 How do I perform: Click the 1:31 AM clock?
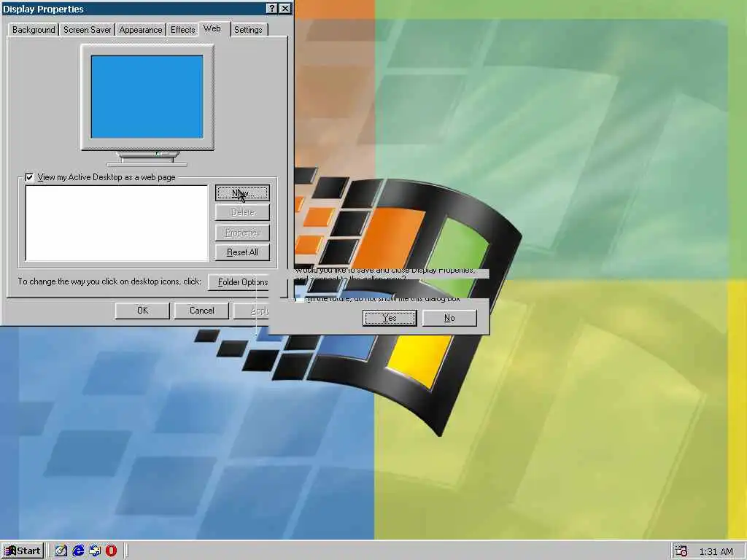(716, 551)
